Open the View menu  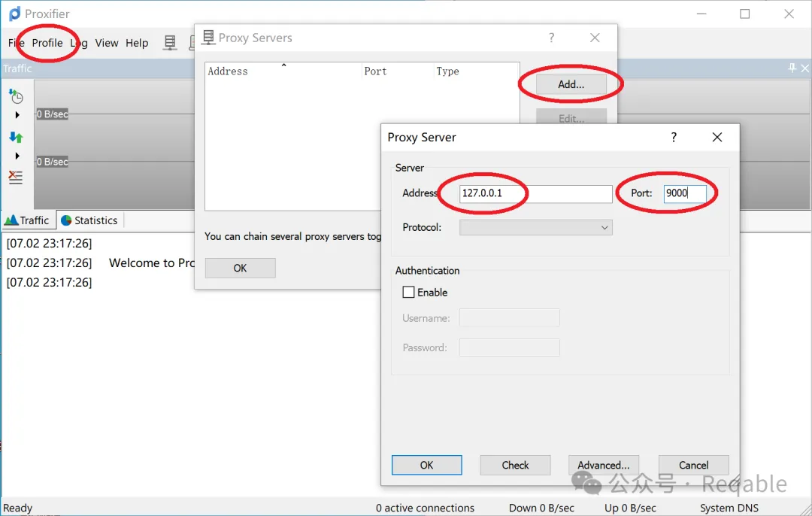click(107, 43)
